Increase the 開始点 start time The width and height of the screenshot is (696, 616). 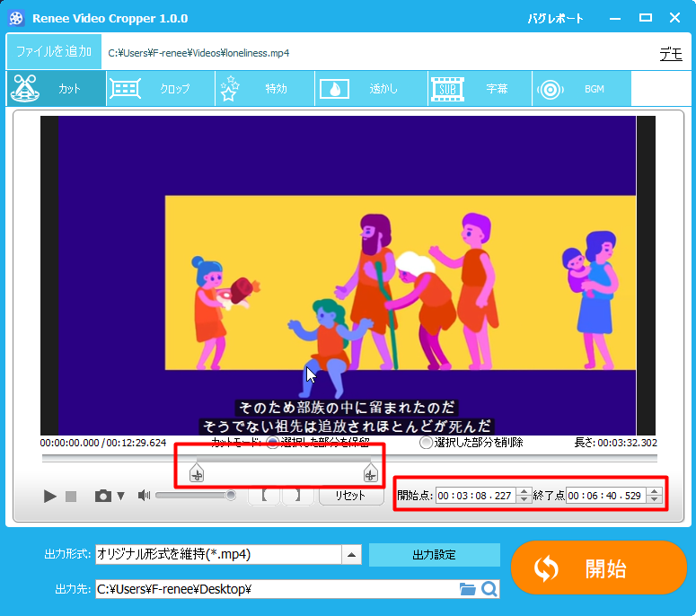pyautogui.click(x=524, y=491)
